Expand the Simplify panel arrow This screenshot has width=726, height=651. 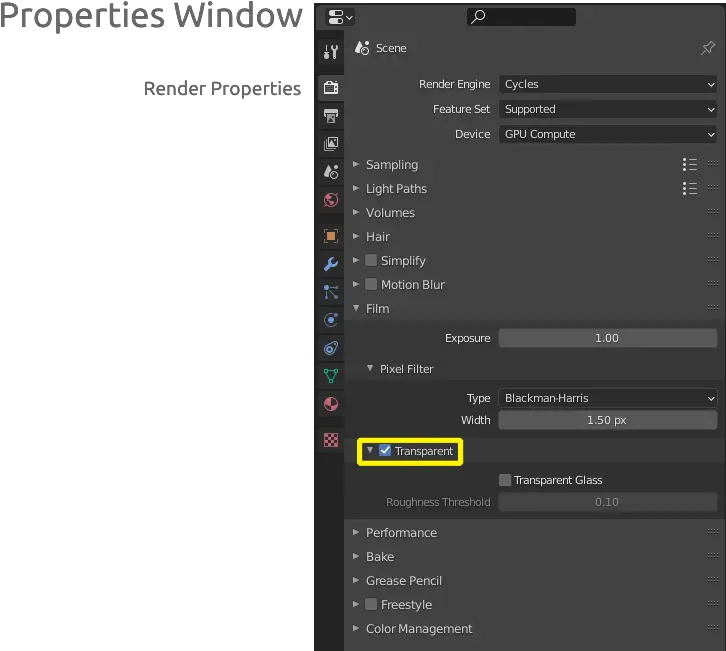point(356,260)
